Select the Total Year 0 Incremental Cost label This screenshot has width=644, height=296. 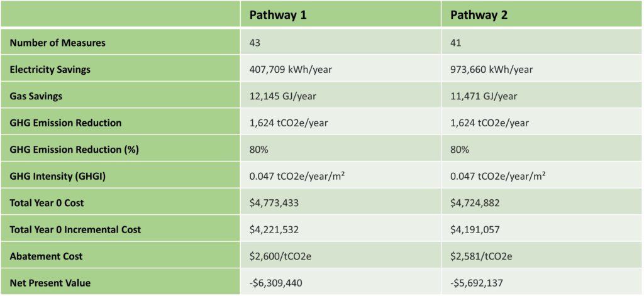[75, 229]
